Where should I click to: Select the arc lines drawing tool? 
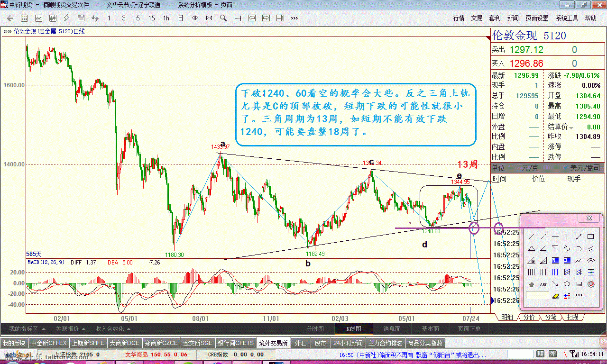[x=591, y=260]
